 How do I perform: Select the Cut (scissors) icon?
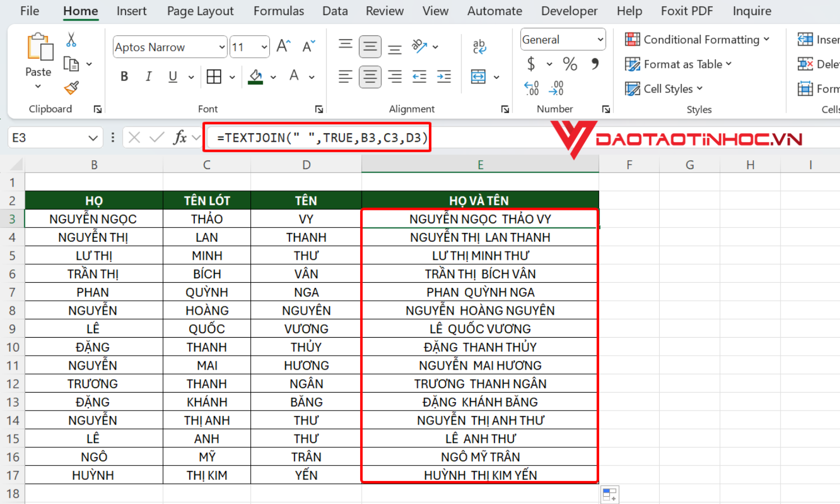coord(72,41)
